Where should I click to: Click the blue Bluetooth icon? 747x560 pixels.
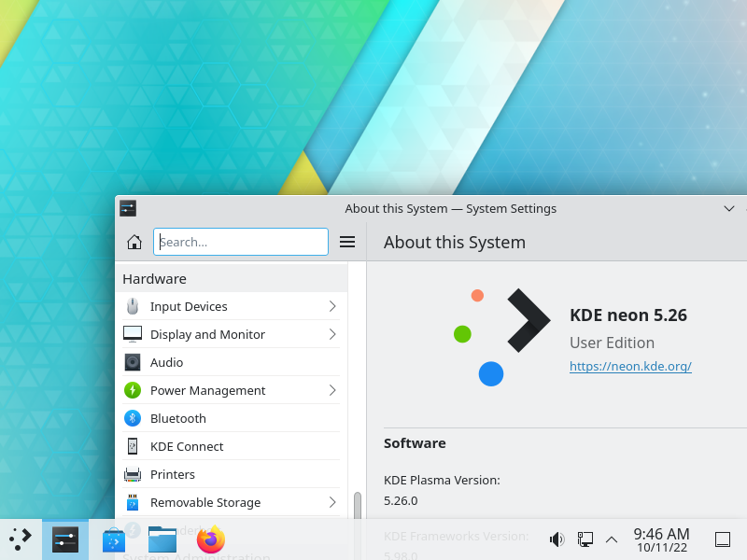click(x=133, y=418)
